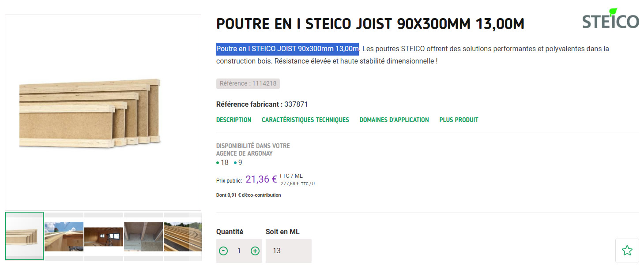Click the green stock dot next to 18
This screenshot has height=273, width=644.
pos(217,162)
